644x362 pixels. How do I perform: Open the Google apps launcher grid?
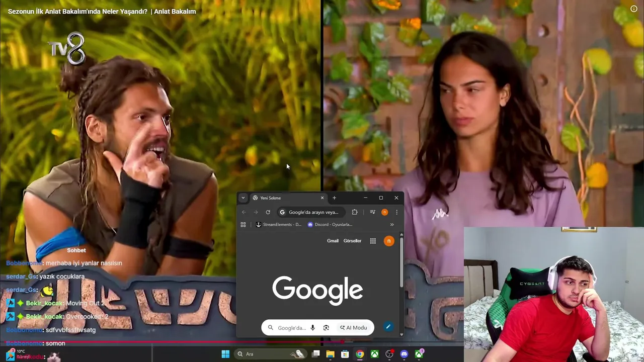(373, 241)
